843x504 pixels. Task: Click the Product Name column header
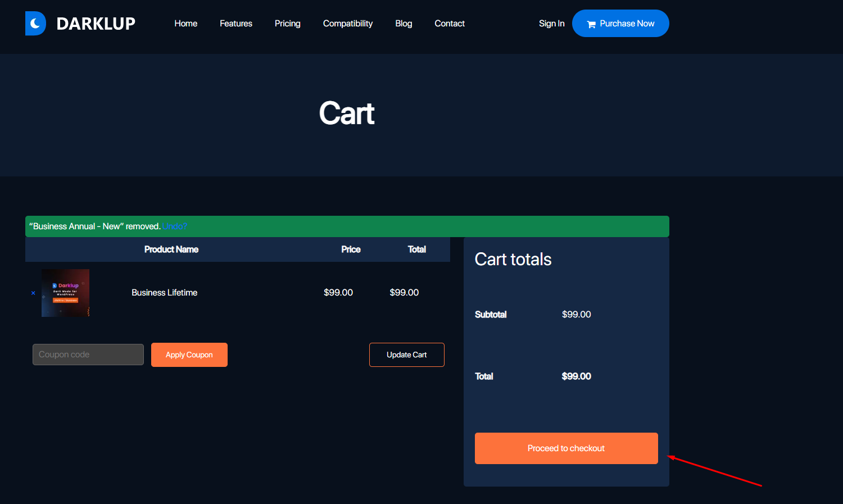click(171, 249)
